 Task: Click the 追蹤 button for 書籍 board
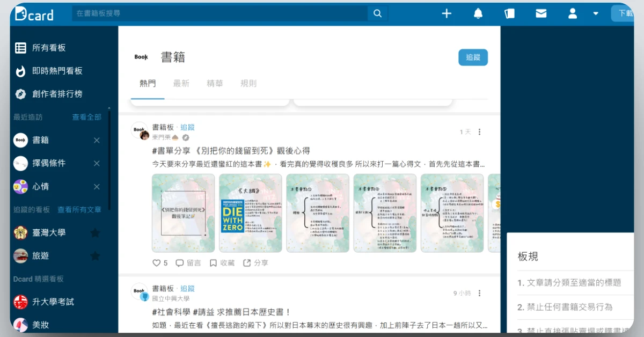(x=473, y=57)
